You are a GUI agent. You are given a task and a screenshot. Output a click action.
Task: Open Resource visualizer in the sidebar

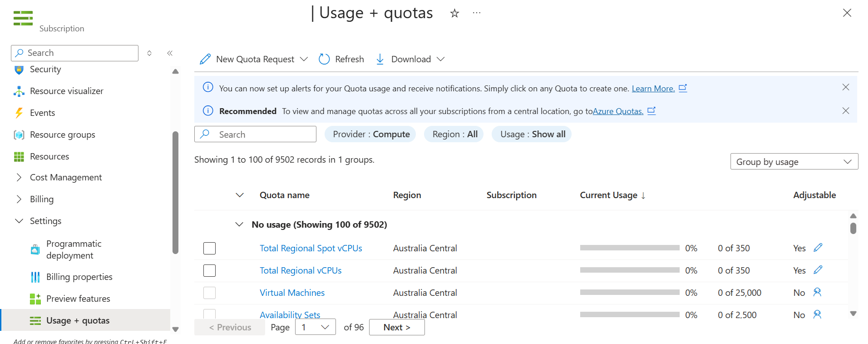tap(66, 91)
